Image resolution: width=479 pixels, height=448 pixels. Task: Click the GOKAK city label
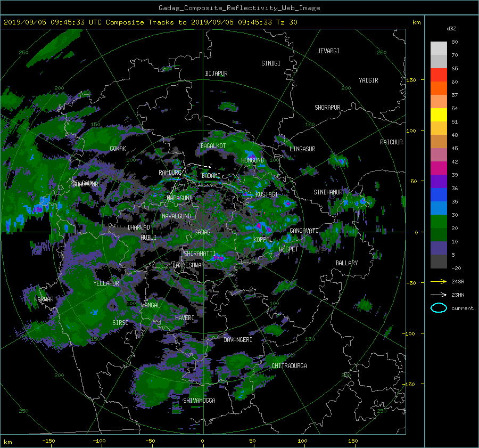click(118, 149)
